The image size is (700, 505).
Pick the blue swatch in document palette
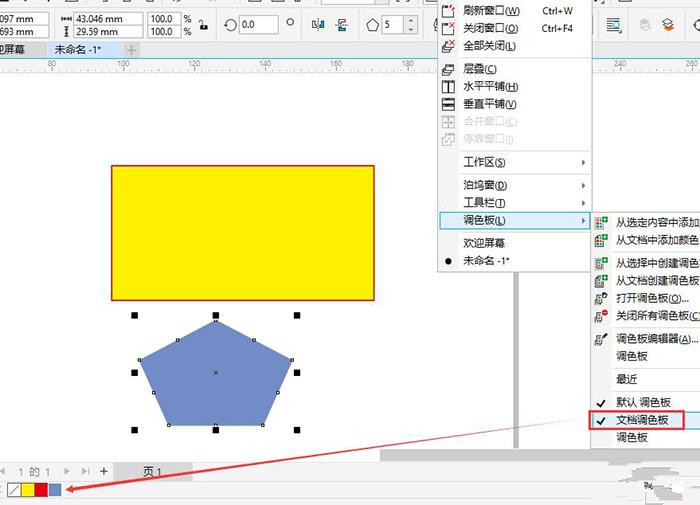(x=55, y=490)
